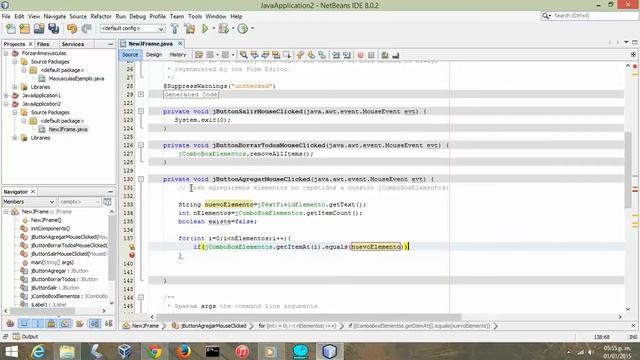Toggle Show Non-Public Members in Navigator
Viewport: 640px width, 360px height.
51,324
